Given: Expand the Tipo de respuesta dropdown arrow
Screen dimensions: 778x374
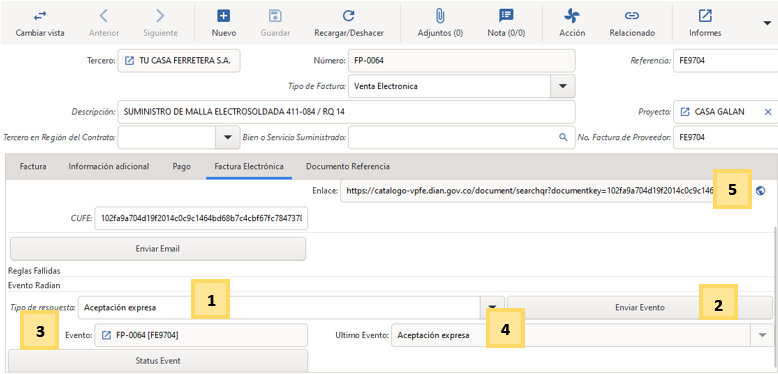Looking at the screenshot, I should pyautogui.click(x=492, y=308).
